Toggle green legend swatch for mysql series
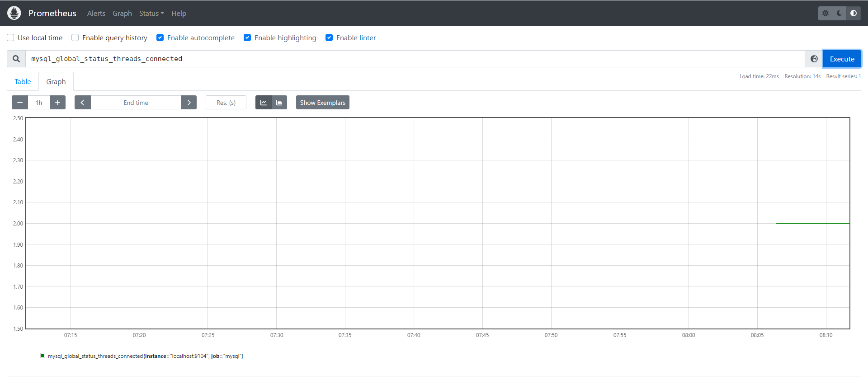868x380 pixels. coord(43,356)
